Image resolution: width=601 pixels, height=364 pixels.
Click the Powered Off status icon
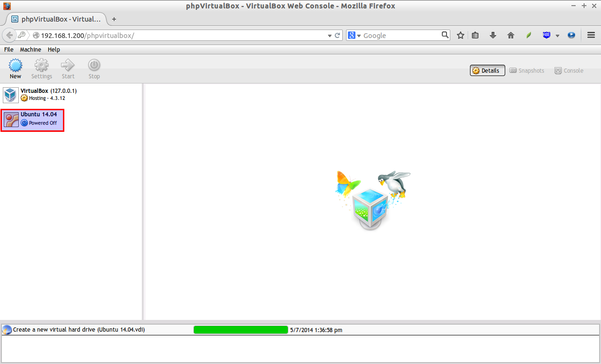[x=24, y=123]
